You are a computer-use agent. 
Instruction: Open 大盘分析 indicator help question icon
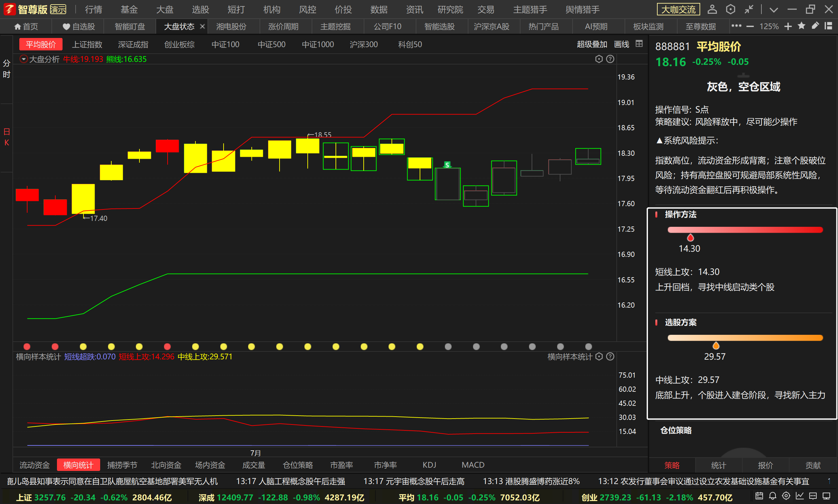(610, 59)
